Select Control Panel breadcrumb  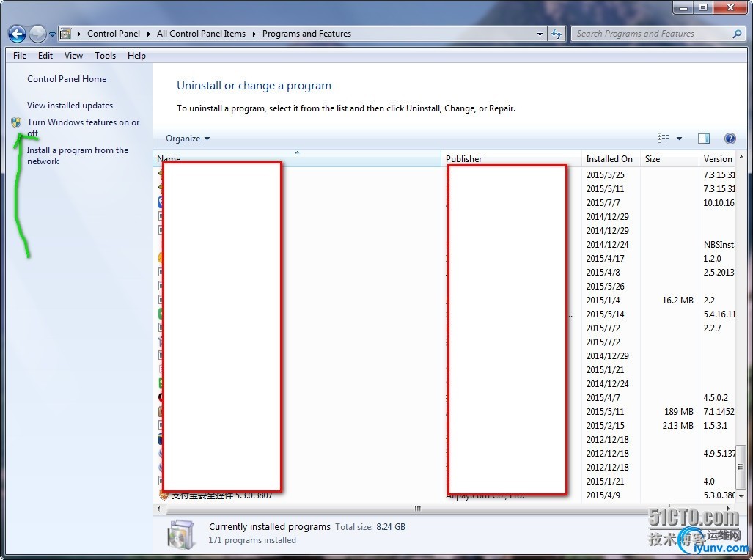coord(114,34)
